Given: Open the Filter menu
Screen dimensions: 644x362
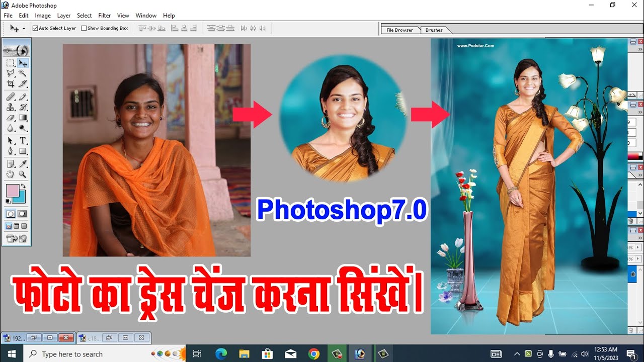Looking at the screenshot, I should click(x=105, y=16).
